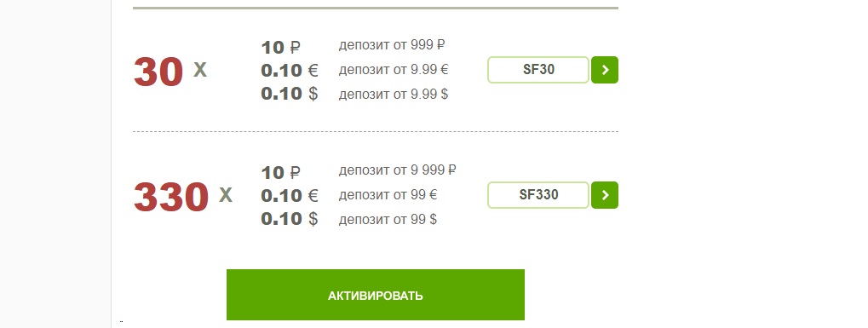The height and width of the screenshot is (328, 868).
Task: Click 10 ₽ value in the 30x offer
Action: coord(280,47)
